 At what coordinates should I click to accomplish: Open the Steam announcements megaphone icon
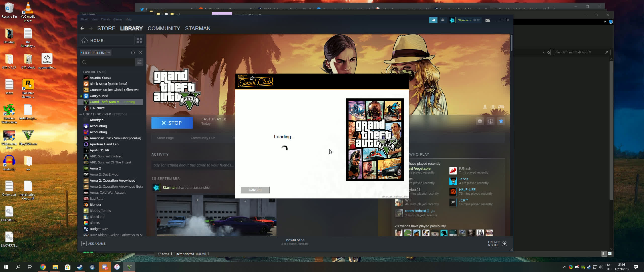coord(433,20)
